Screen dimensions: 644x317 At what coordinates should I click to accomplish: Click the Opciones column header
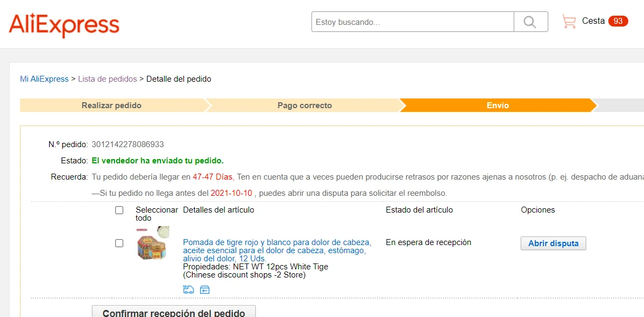pos(538,210)
